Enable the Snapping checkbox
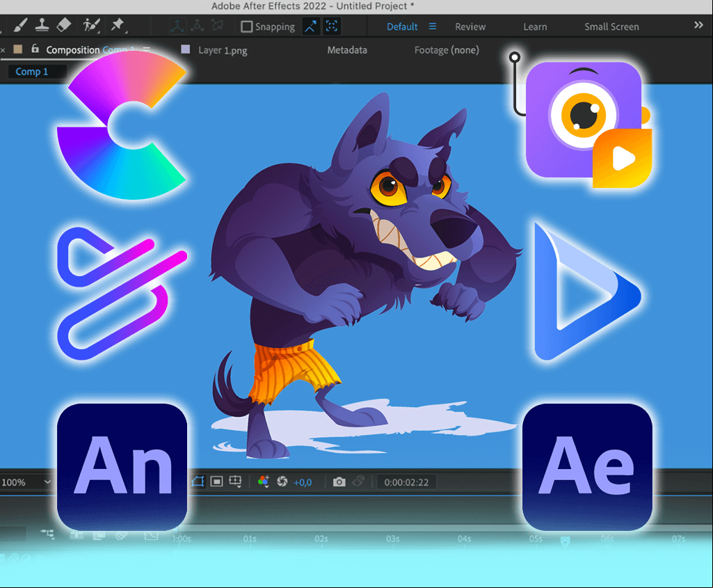Image resolution: width=713 pixels, height=588 pixels. (x=246, y=27)
